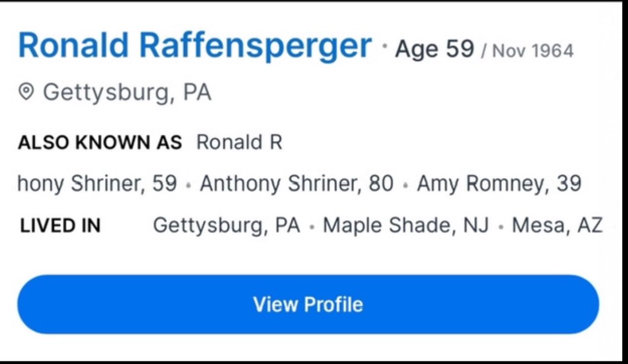This screenshot has width=628, height=364.
Task: Click the dot separator before Amy Romney
Action: point(405,185)
